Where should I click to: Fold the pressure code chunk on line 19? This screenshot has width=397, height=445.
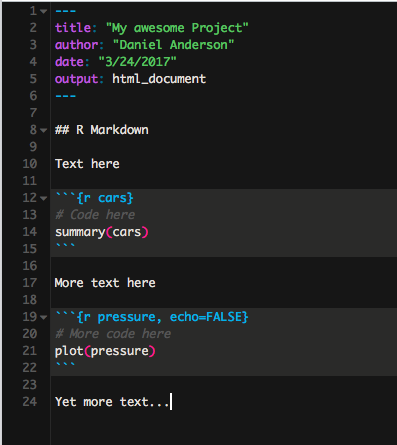tap(43, 317)
